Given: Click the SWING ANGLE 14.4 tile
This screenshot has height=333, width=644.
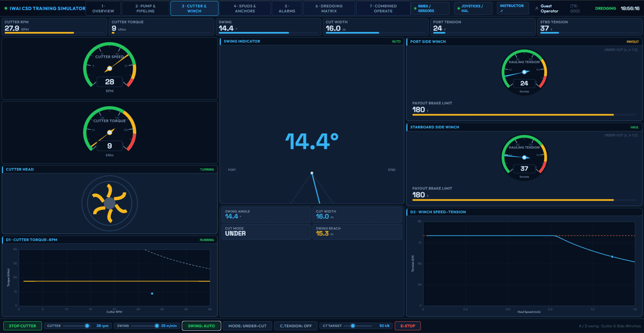Looking at the screenshot, I should (266, 215).
